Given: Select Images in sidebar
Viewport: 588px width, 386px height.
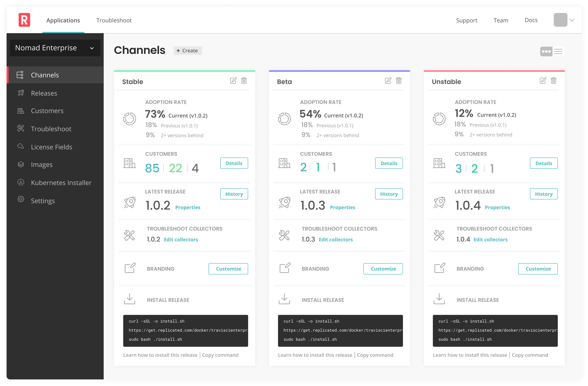Looking at the screenshot, I should (55, 165).
